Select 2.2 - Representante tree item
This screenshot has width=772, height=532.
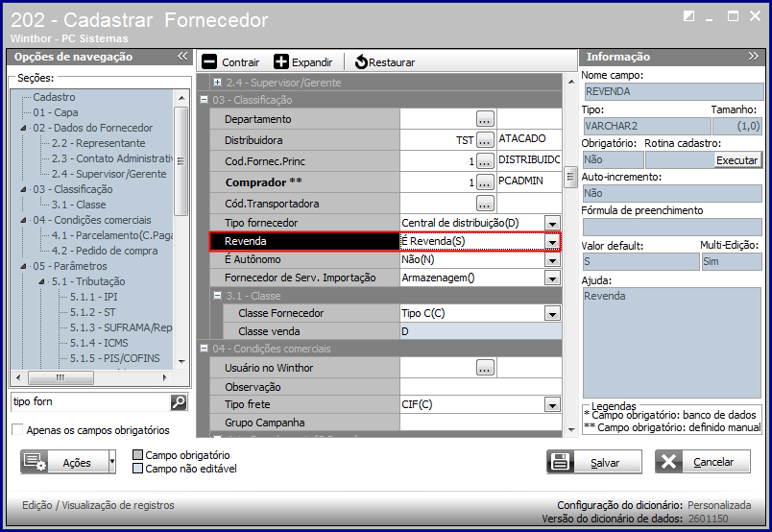[x=99, y=143]
